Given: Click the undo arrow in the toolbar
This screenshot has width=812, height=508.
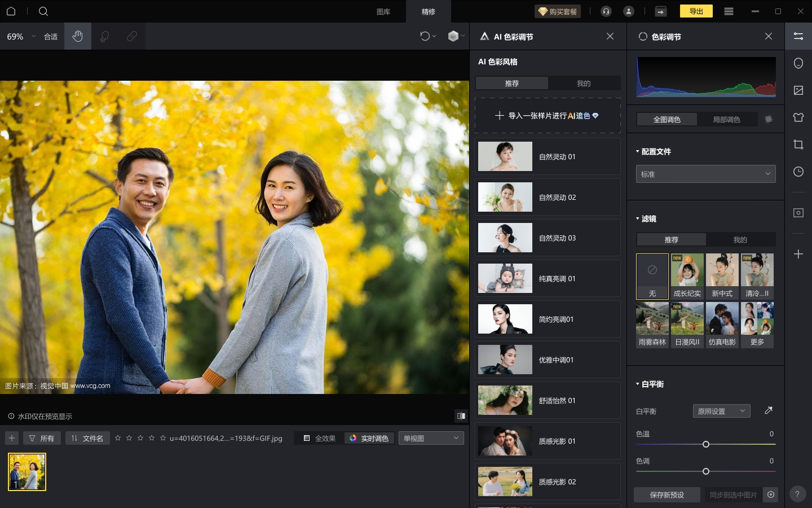Looking at the screenshot, I should tap(426, 36).
